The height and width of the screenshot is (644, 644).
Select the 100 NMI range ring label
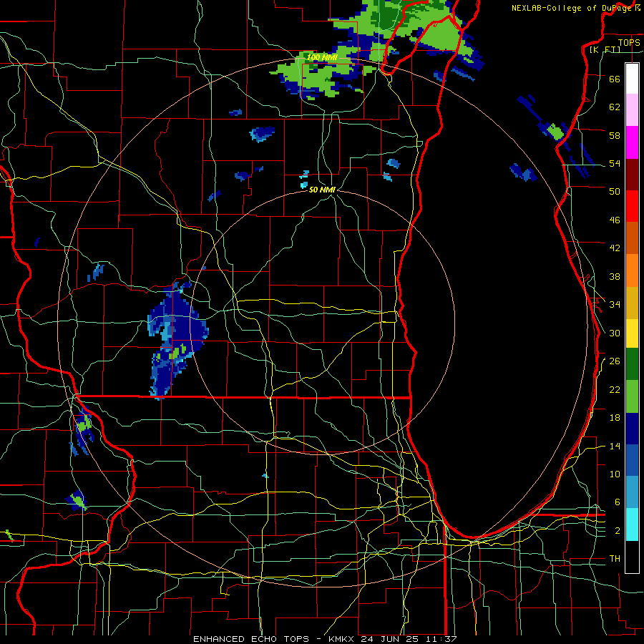pos(322,57)
